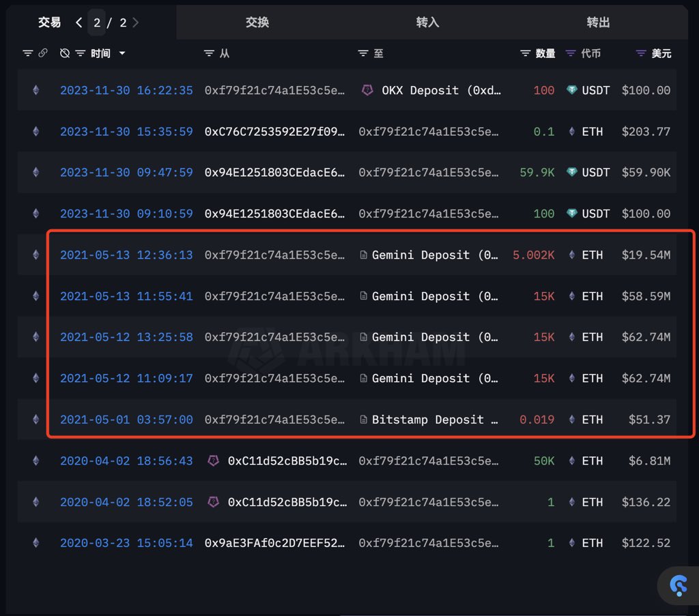Click 0x94E1251803CEdacE6… in the 59.9K row
Screen dimensions: 699x616
(x=274, y=173)
